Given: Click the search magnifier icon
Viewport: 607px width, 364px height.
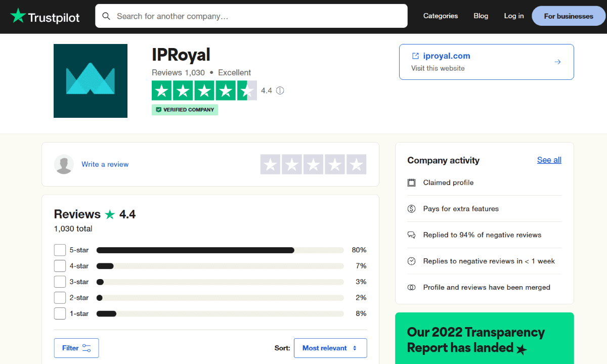Looking at the screenshot, I should tap(106, 16).
